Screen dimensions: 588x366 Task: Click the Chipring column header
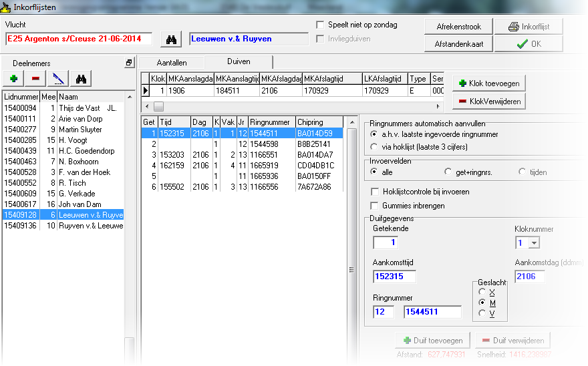coord(319,122)
